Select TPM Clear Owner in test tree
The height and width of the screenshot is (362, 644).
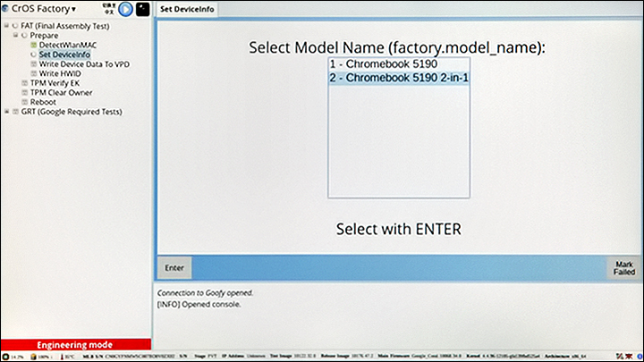tap(60, 92)
